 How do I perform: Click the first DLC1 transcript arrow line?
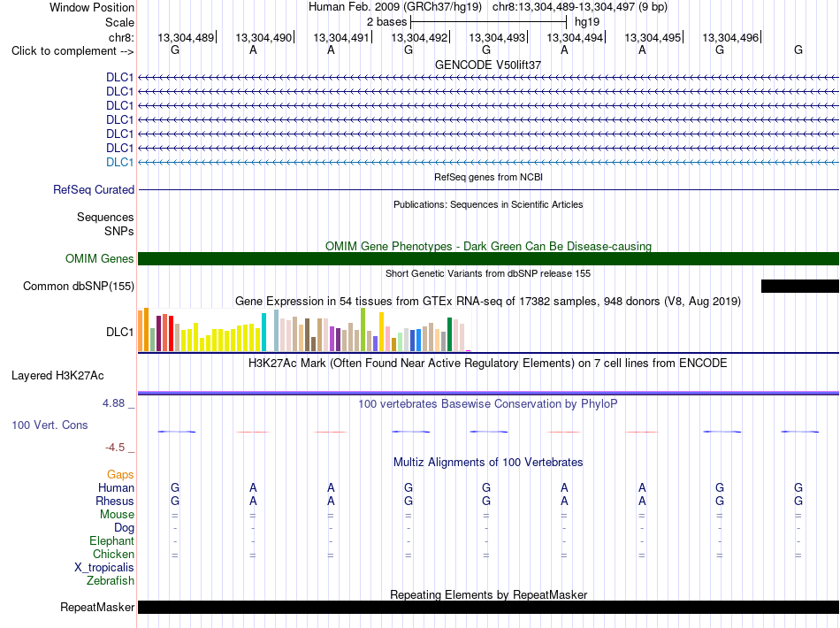[488, 78]
